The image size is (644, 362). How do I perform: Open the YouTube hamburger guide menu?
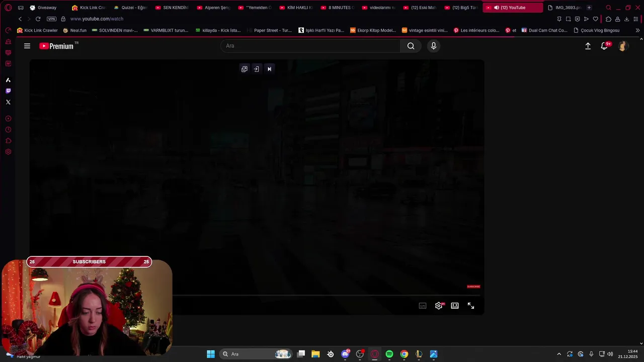click(27, 46)
